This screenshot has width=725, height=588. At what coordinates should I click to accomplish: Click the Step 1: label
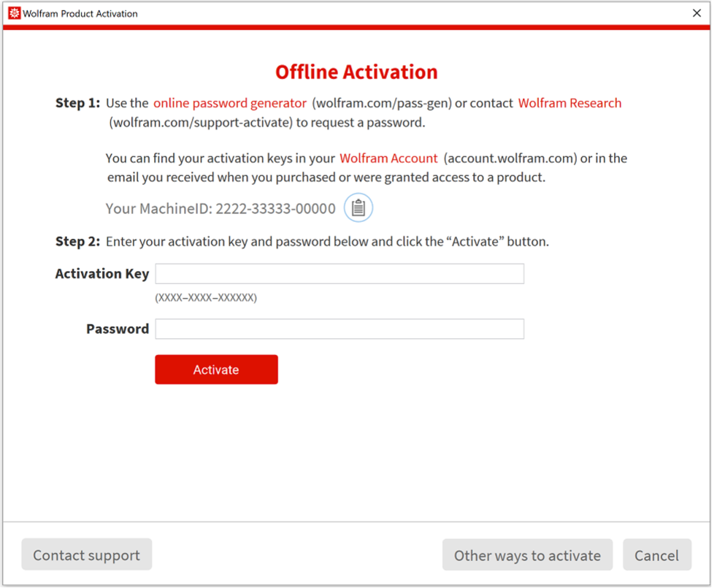(77, 103)
